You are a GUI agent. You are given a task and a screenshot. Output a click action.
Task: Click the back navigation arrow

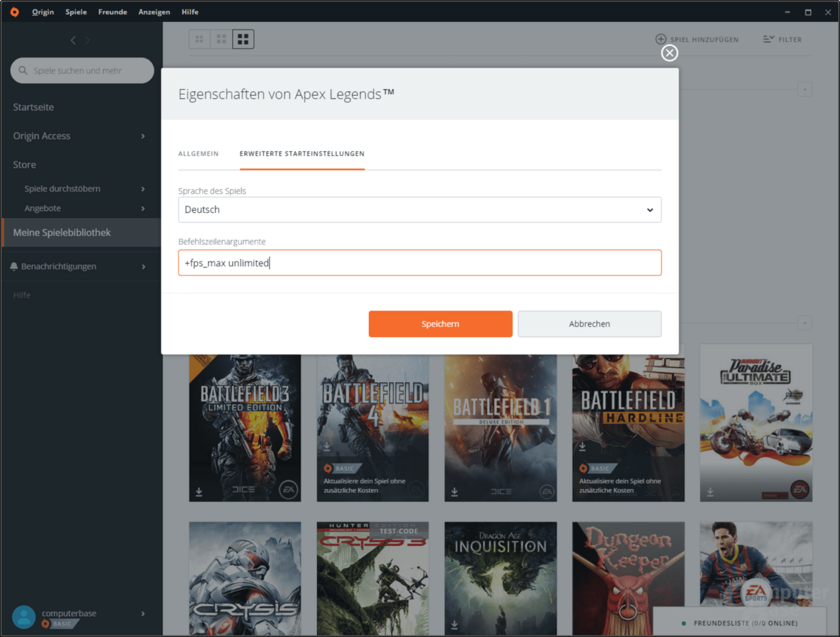point(73,40)
